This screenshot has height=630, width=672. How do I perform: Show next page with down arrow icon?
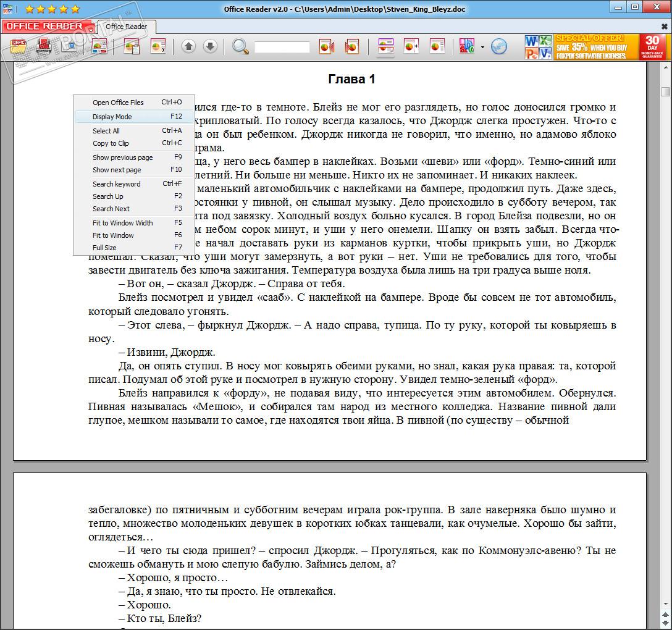pos(210,46)
